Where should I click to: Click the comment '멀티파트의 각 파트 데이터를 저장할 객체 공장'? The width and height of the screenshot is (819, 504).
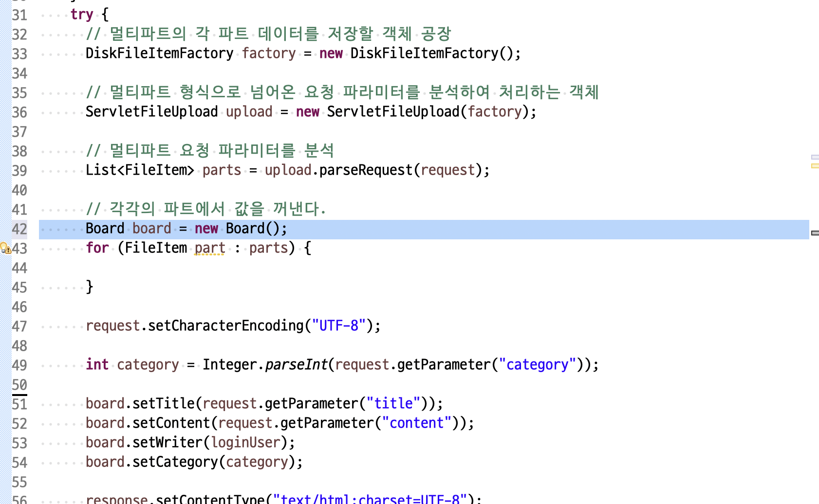click(x=280, y=34)
